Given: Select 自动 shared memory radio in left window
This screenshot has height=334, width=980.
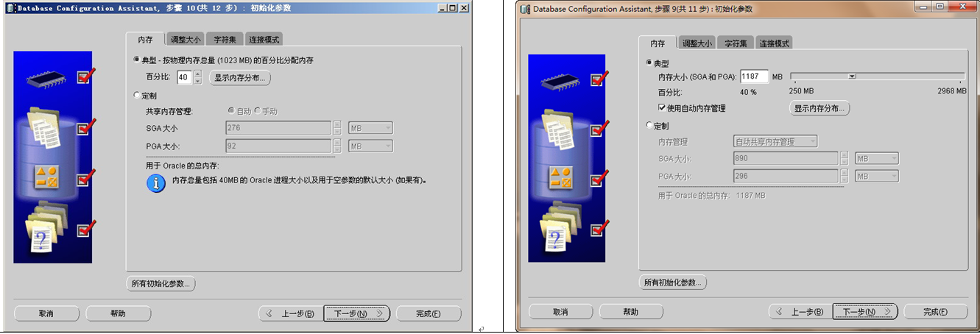Looking at the screenshot, I should [231, 111].
